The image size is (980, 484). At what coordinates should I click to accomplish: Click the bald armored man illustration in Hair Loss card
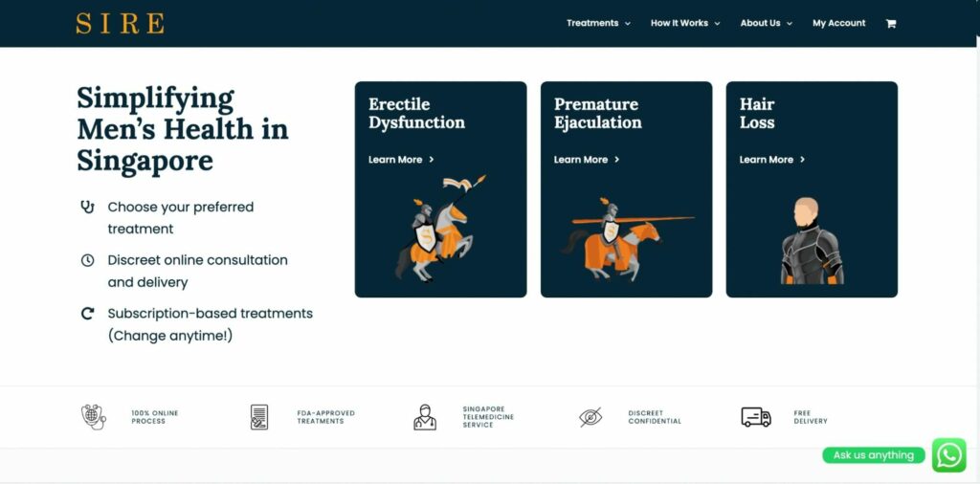(x=812, y=241)
